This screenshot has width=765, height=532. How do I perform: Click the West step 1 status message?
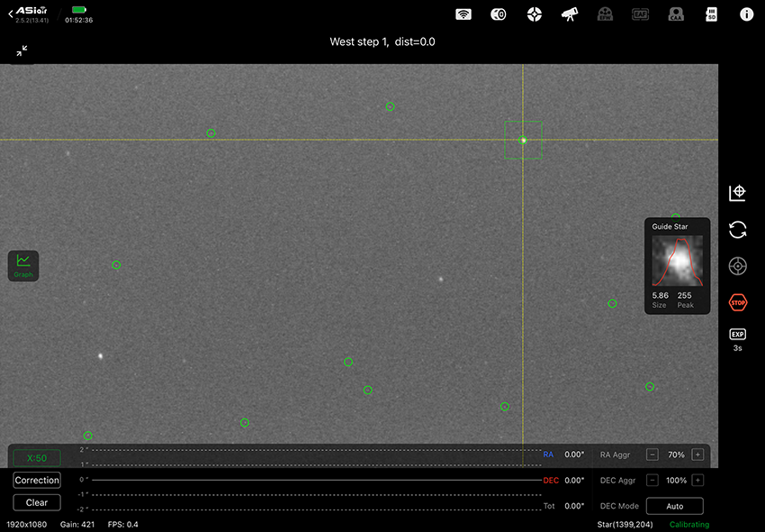click(x=382, y=42)
